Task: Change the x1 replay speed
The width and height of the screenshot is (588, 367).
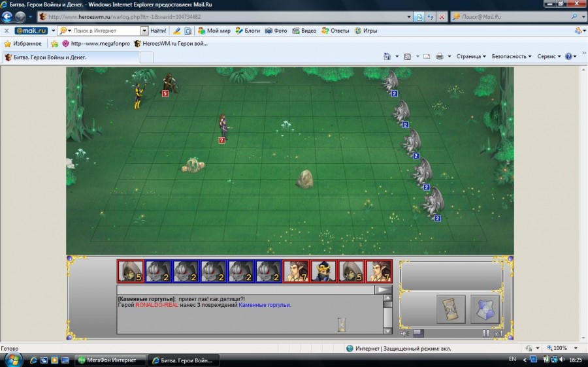Action: [x=498, y=333]
